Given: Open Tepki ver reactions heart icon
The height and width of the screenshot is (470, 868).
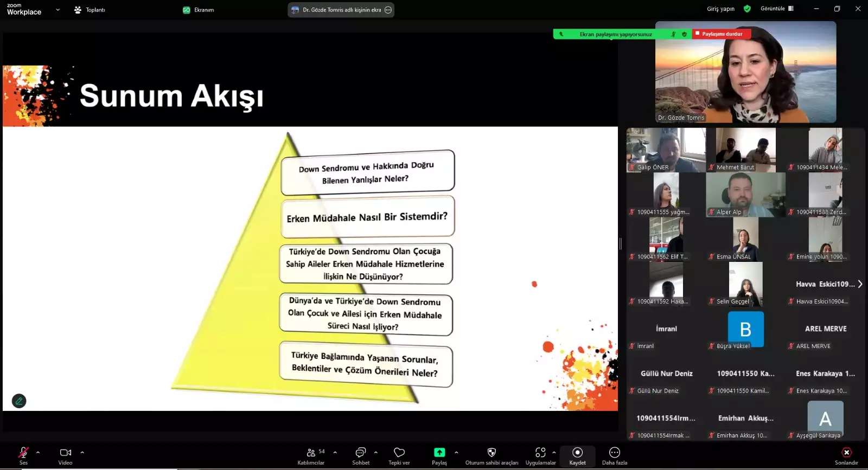Looking at the screenshot, I should pyautogui.click(x=399, y=453).
